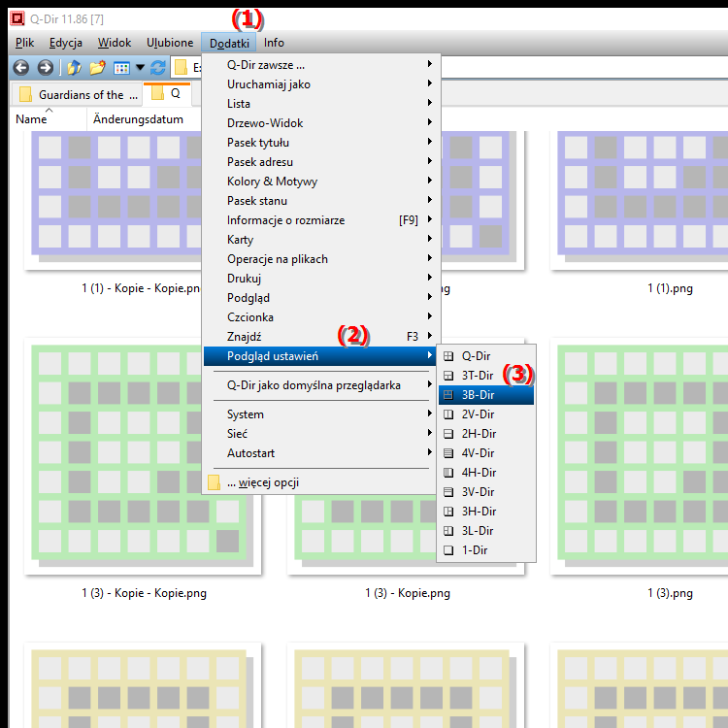
Task: Select the 3B-Dir layout icon
Action: point(448,395)
